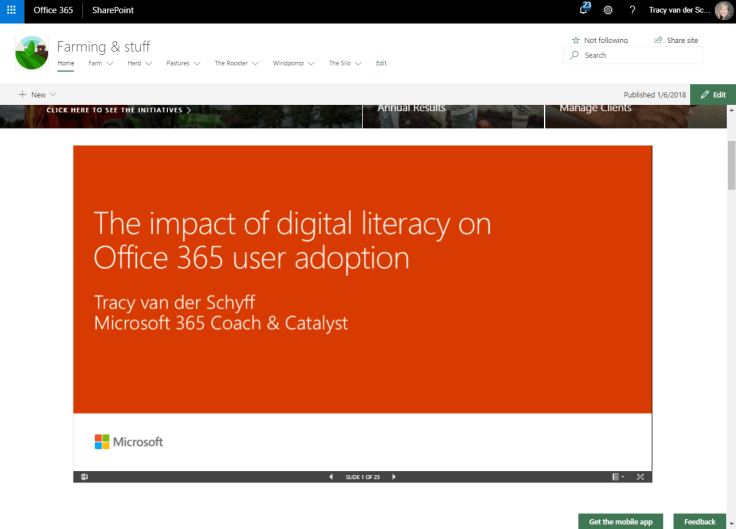Click the PowerPoint Online icon on slide bar

point(84,477)
